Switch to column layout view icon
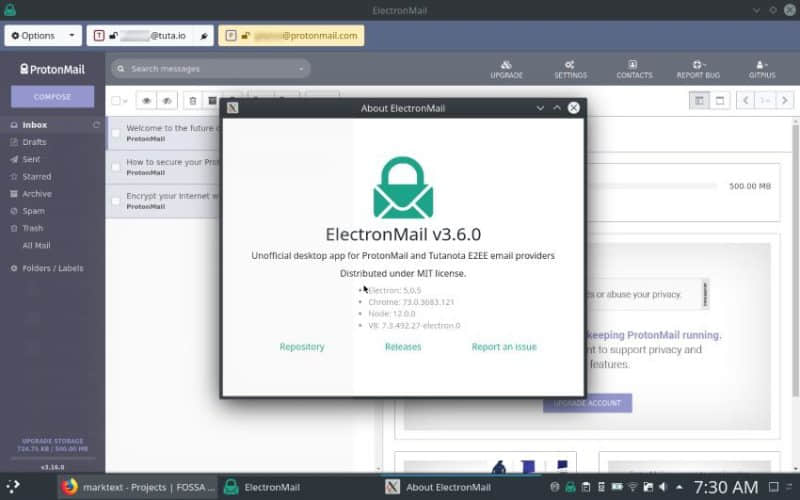 coord(699,100)
